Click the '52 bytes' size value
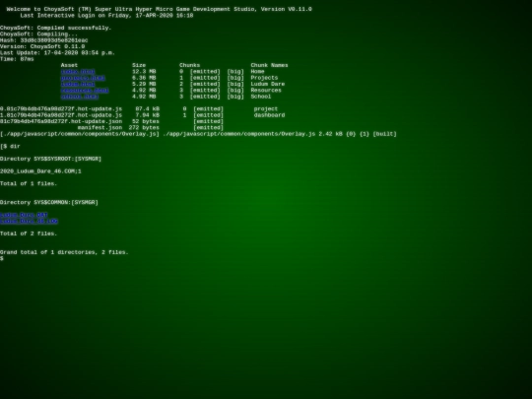 pyautogui.click(x=146, y=121)
